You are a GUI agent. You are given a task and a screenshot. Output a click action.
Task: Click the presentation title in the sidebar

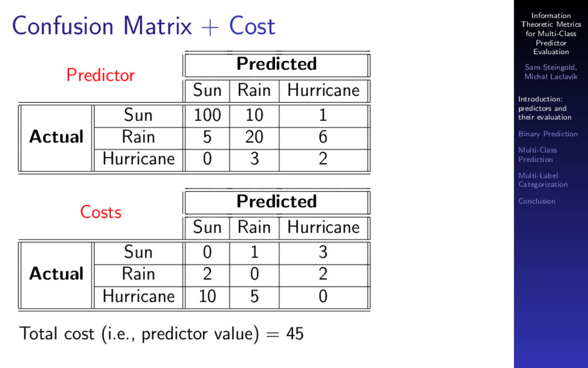click(x=551, y=34)
